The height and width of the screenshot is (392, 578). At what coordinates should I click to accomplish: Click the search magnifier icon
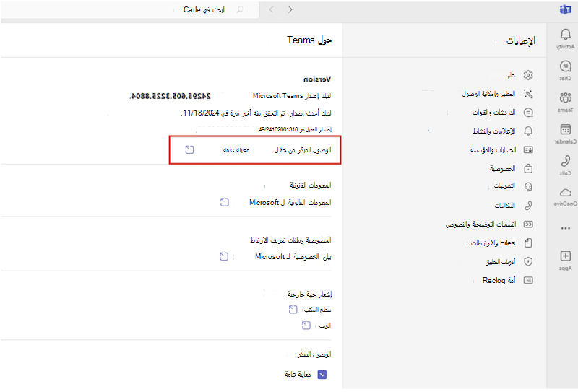pyautogui.click(x=240, y=9)
